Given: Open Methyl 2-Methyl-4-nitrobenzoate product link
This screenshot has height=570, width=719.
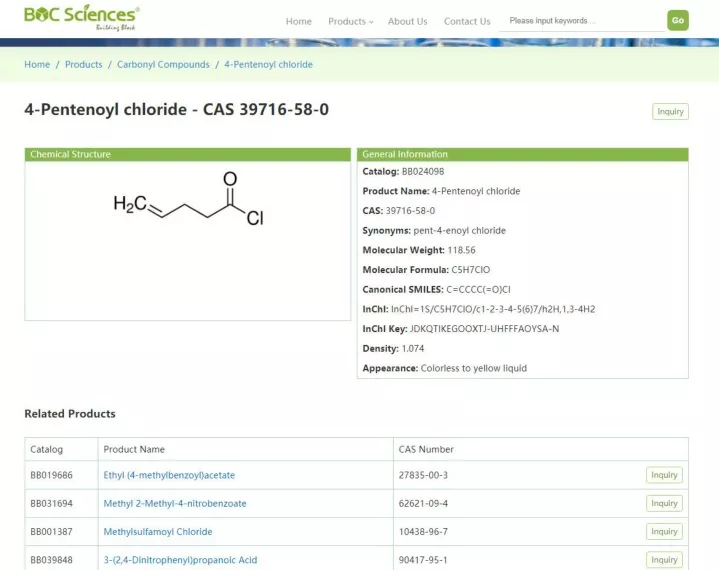Looking at the screenshot, I should pos(175,504).
